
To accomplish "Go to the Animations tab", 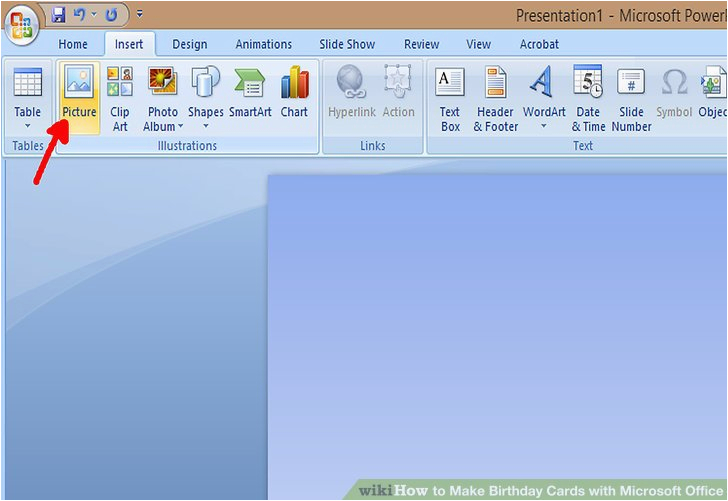I will [264, 44].
